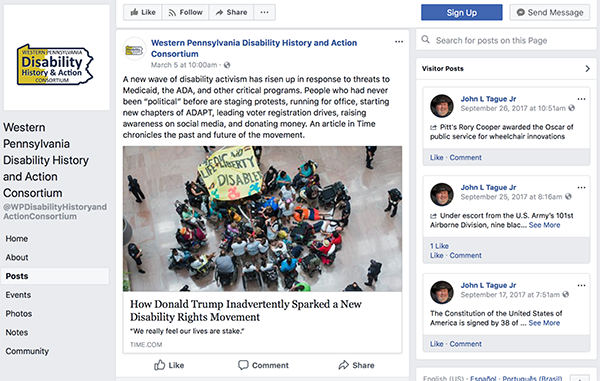Click the '1 Like' count
This screenshot has height=381, width=600.
click(439, 246)
